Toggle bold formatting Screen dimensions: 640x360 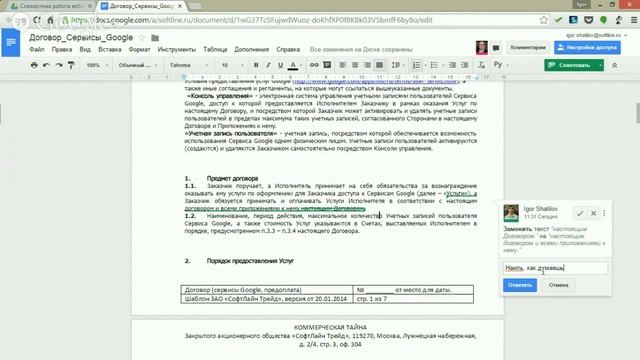[x=256, y=65]
